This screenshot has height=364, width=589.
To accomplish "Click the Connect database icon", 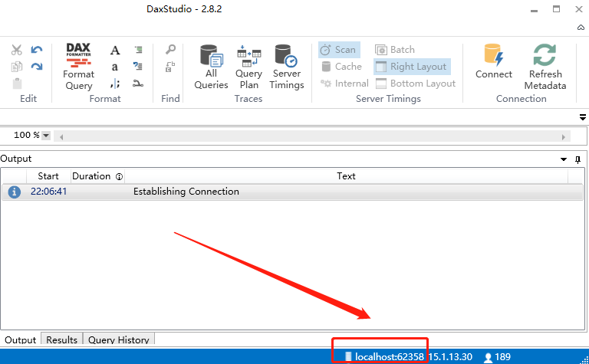I will [x=494, y=55].
